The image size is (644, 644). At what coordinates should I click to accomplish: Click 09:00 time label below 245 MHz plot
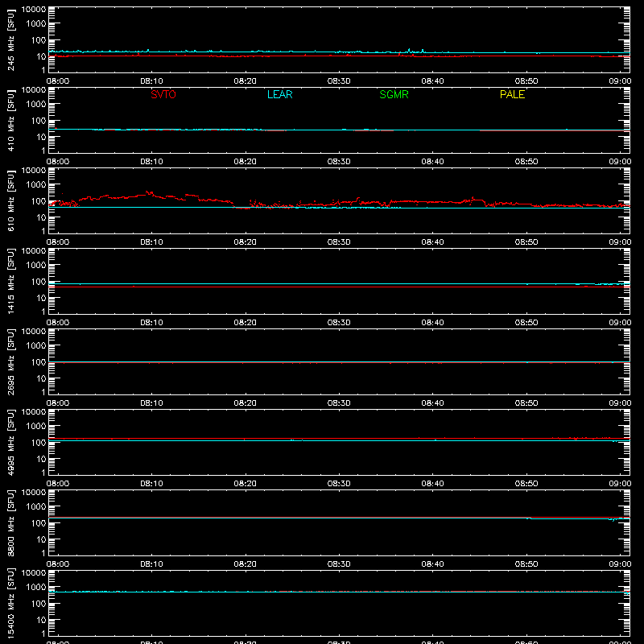(620, 81)
